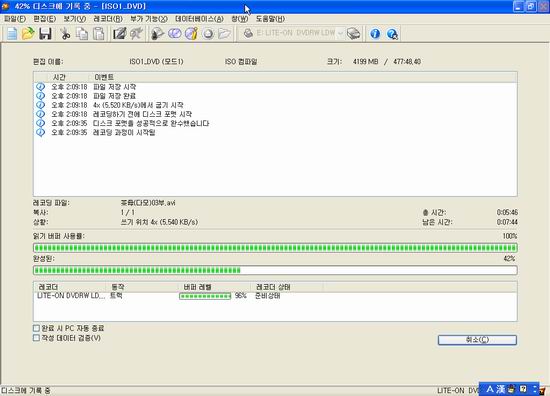Click the disc info toolbar icon
This screenshot has height=396, width=550.
pyautogui.click(x=191, y=34)
